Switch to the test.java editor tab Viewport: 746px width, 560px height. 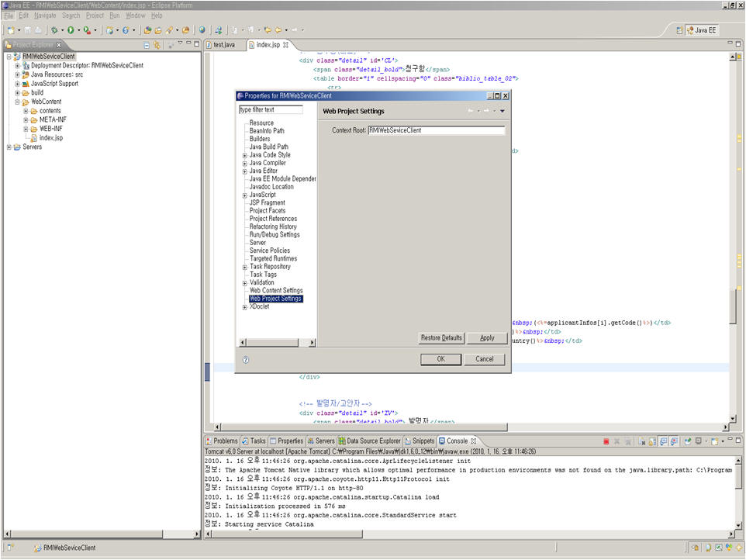[223, 44]
